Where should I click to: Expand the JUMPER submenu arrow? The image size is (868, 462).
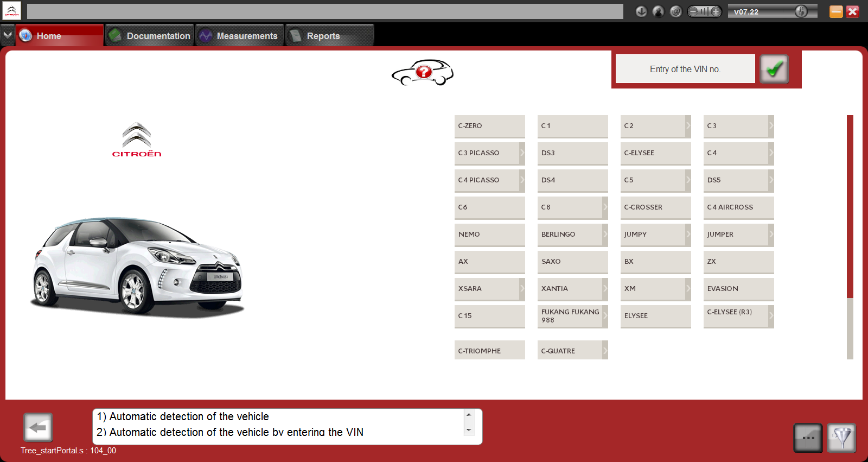tap(771, 235)
